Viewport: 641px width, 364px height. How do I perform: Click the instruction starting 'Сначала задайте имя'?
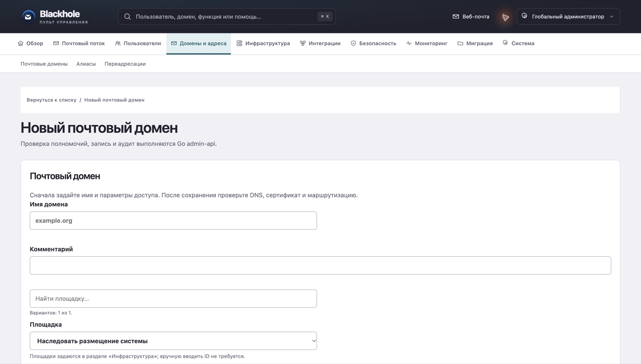pos(194,195)
